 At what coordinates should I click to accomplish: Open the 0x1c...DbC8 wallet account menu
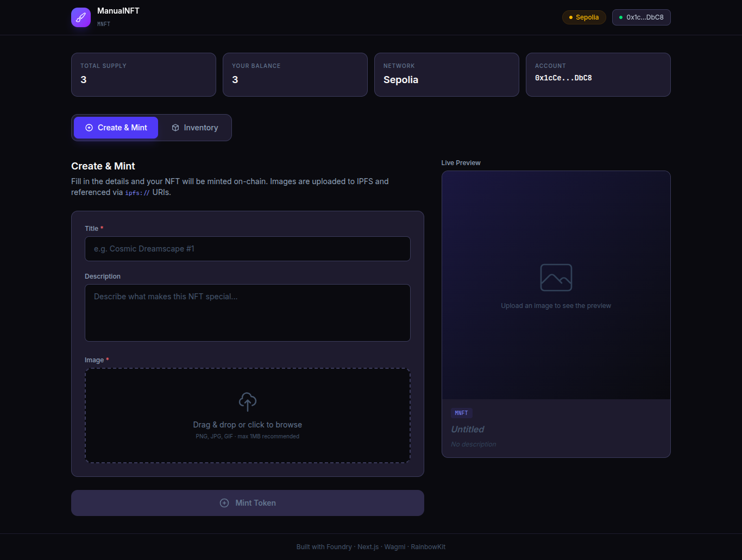pos(642,17)
